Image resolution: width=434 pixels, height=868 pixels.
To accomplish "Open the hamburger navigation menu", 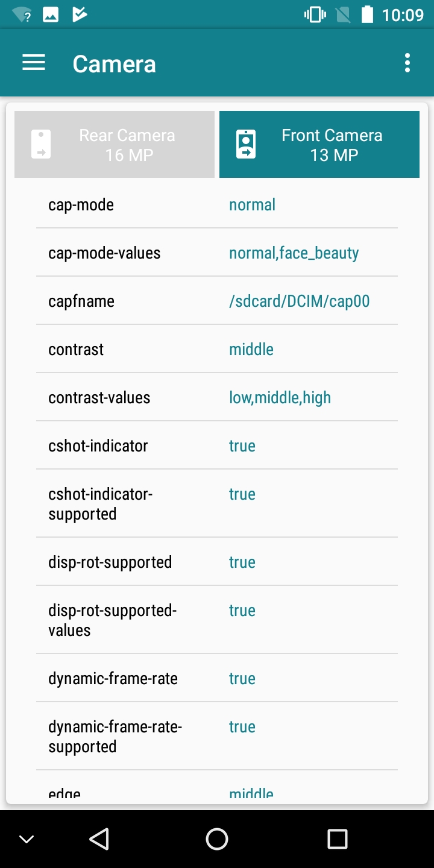I will pyautogui.click(x=34, y=63).
